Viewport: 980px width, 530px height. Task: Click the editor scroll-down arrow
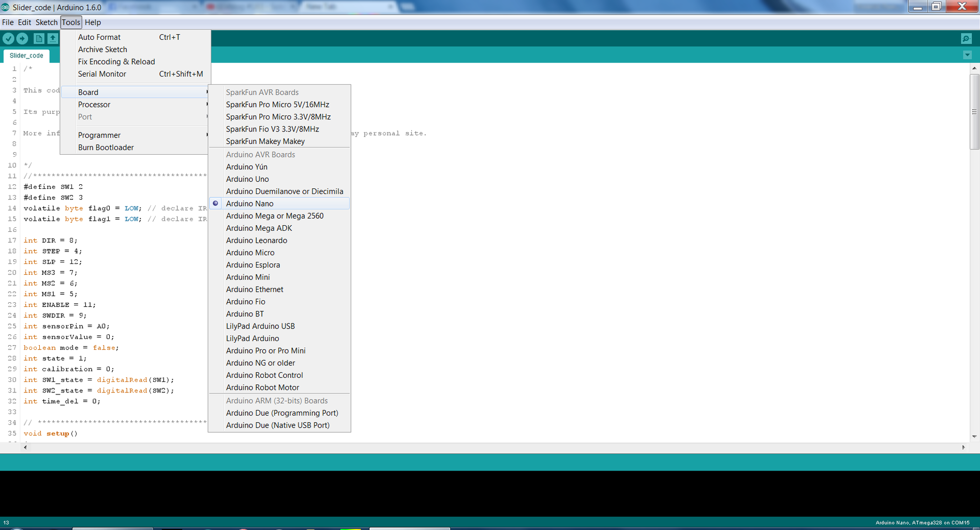tap(974, 437)
